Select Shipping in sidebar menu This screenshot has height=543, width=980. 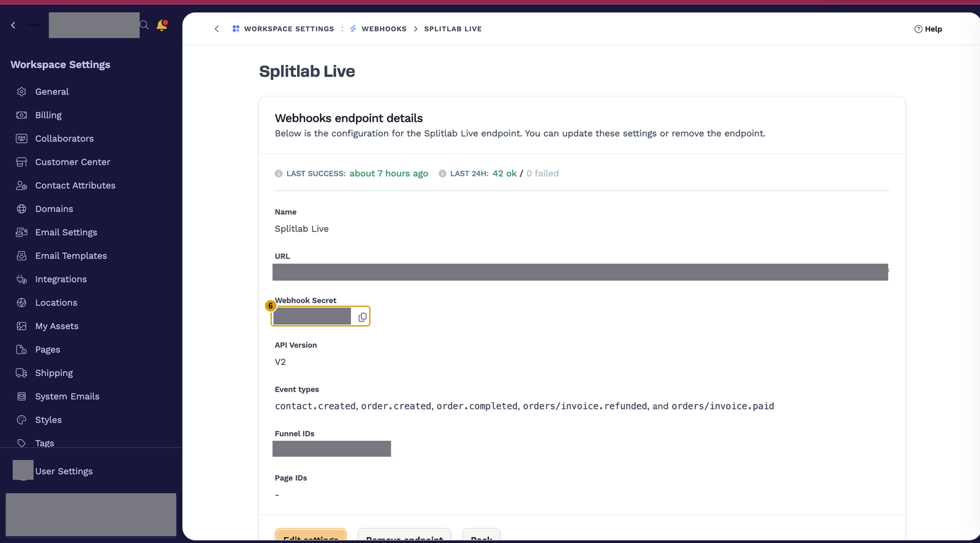(54, 373)
